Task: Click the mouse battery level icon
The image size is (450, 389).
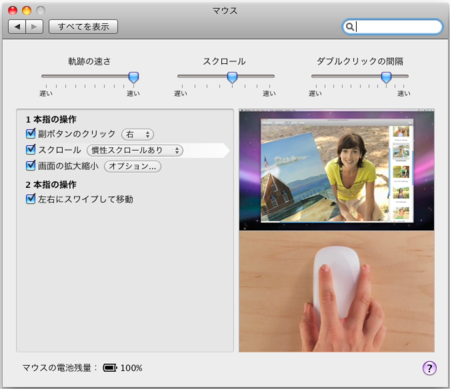Action: (x=110, y=368)
